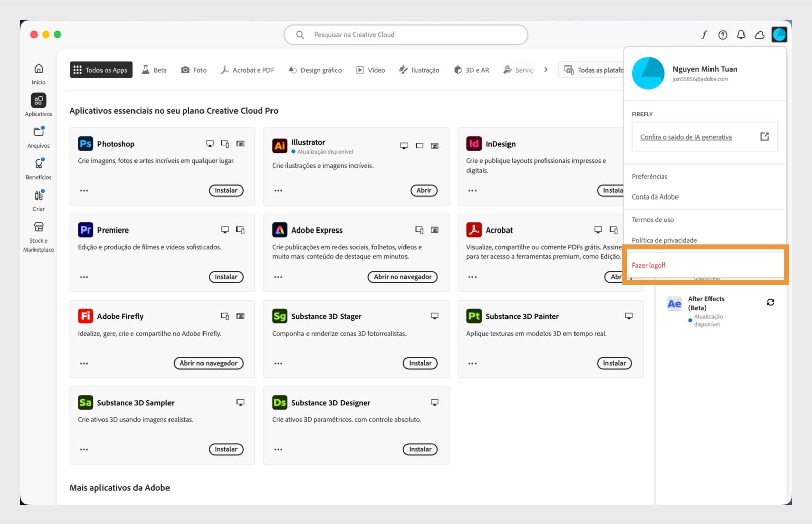Install Substance 3D Stager
812x525 pixels.
coord(420,363)
